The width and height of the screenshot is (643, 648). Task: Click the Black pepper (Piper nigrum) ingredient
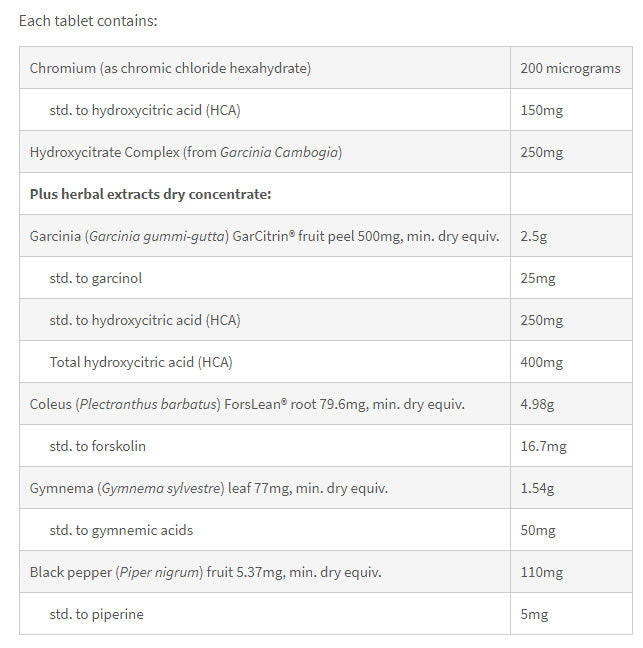coord(206,572)
